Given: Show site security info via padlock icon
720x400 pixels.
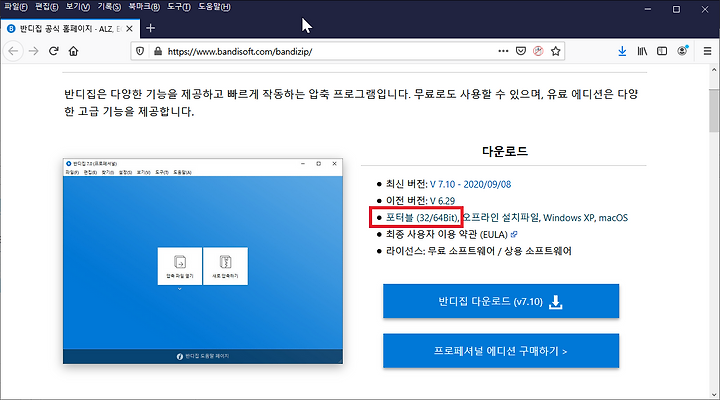Looking at the screenshot, I should [x=158, y=51].
